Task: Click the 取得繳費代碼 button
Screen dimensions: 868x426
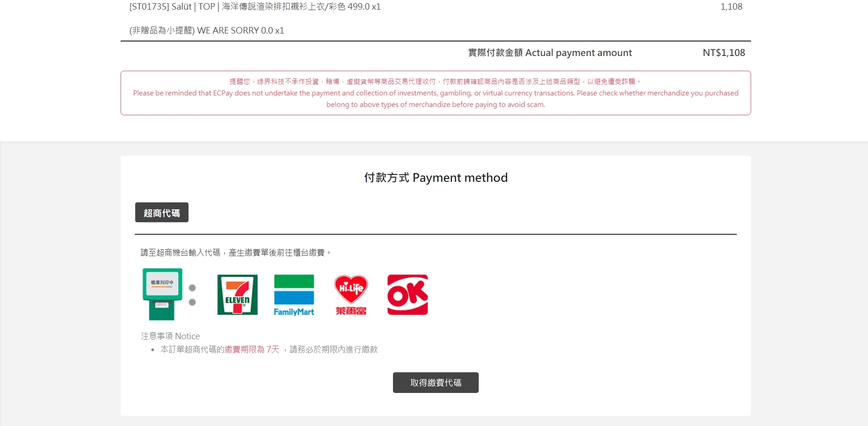Action: tap(436, 382)
